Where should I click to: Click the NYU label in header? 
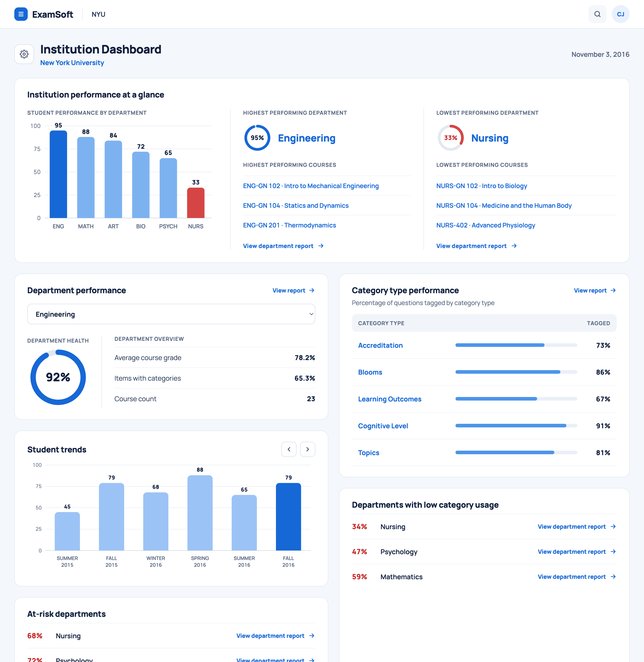pyautogui.click(x=98, y=15)
